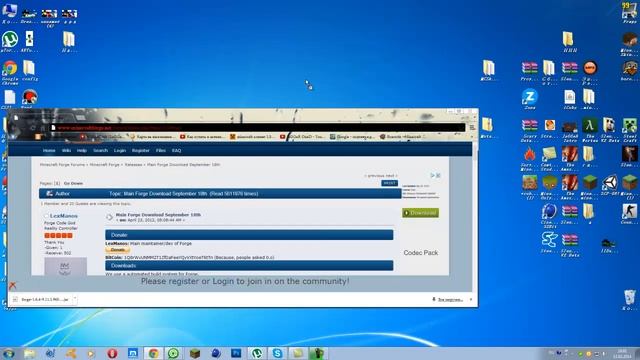
Task: Click the yellow Donate PayPal button
Action: pos(118,250)
